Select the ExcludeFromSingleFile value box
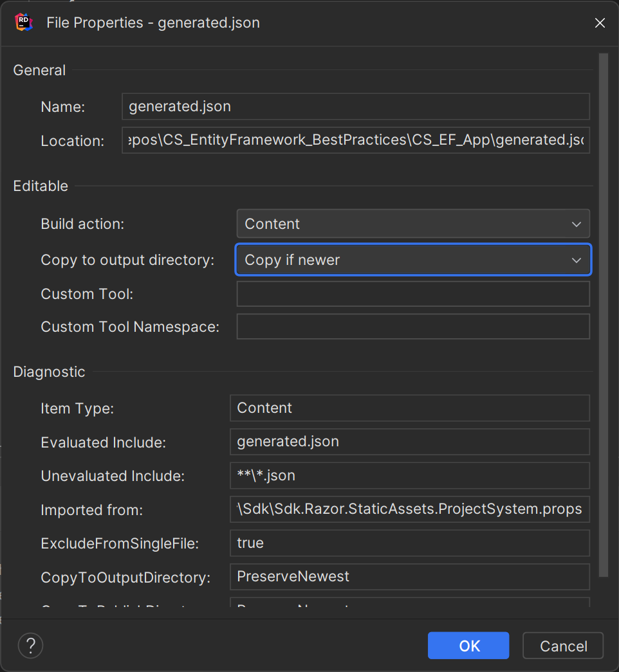 tap(409, 543)
